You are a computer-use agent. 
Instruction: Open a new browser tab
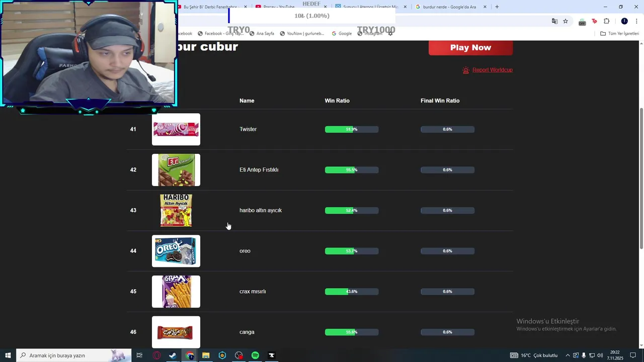coord(497,7)
